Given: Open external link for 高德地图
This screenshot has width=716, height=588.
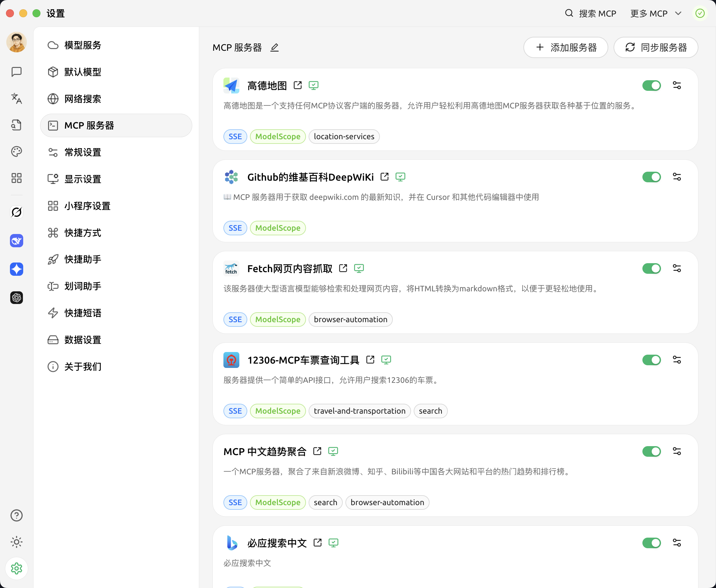Looking at the screenshot, I should (298, 86).
